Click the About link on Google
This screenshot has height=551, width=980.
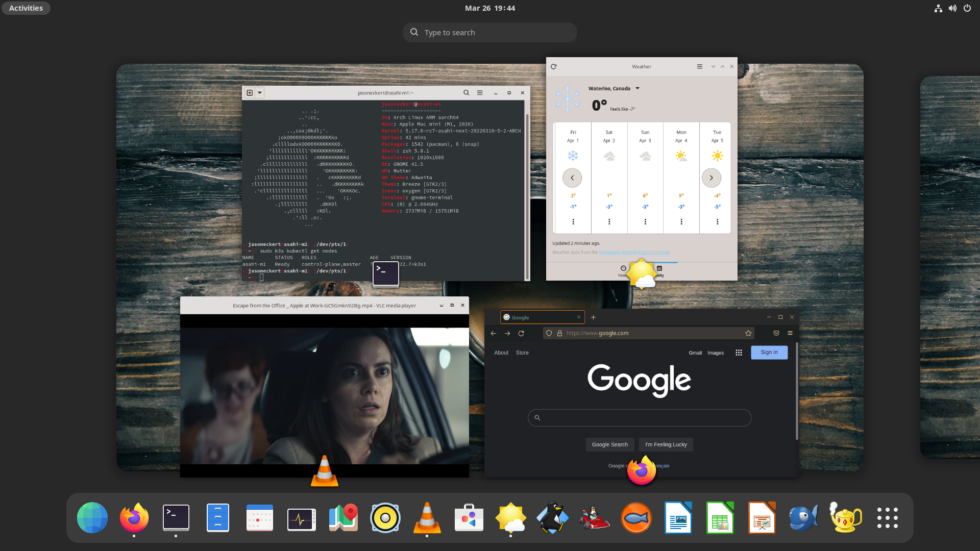pyautogui.click(x=501, y=353)
